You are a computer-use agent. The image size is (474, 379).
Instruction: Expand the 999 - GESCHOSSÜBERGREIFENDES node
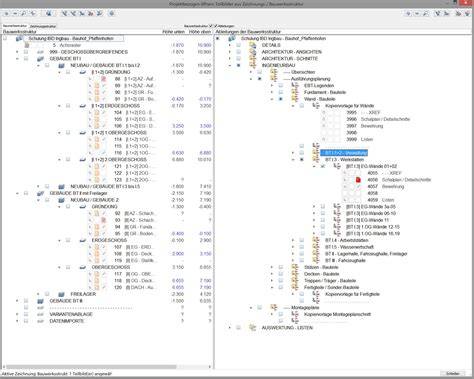(x=17, y=52)
